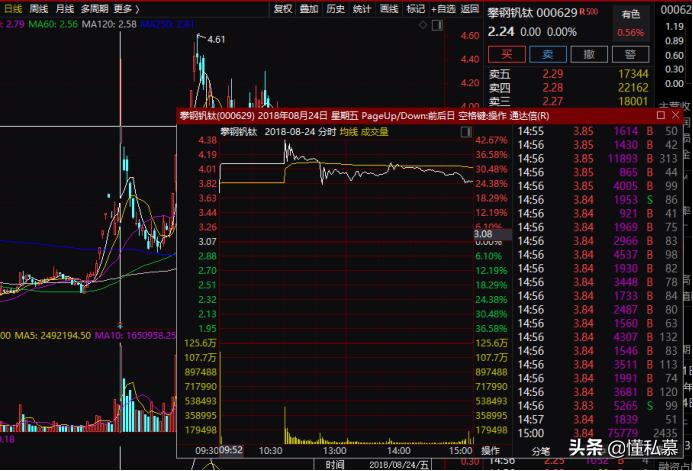Click the 操作 button below the intraday chart
This screenshot has height=471, width=693.
tap(490, 450)
